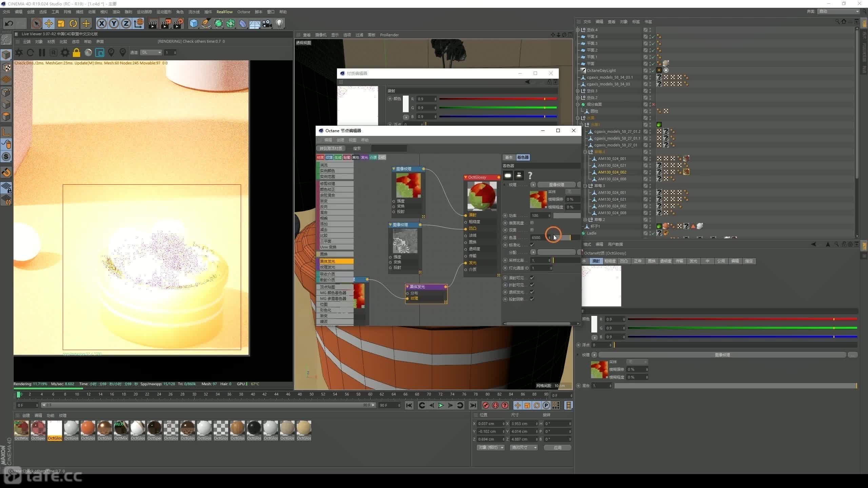This screenshot has height=488, width=868.
Task: Go to end of animation
Action: point(473,405)
